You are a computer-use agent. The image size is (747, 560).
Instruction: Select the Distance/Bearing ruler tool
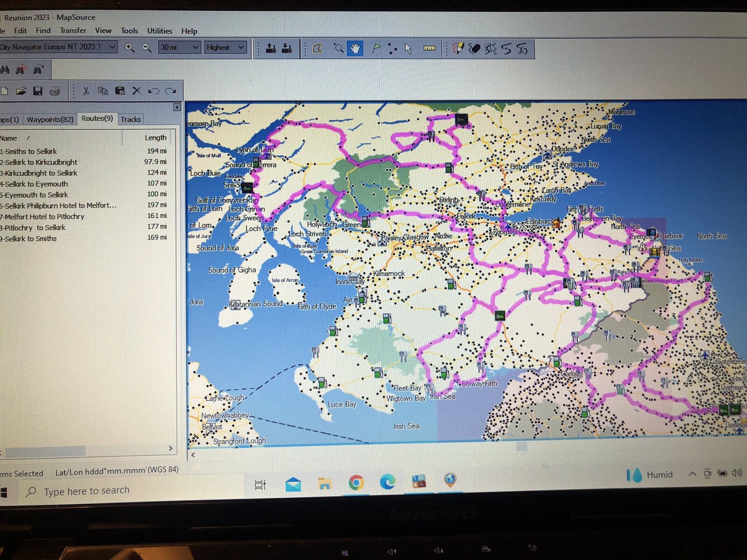[430, 49]
